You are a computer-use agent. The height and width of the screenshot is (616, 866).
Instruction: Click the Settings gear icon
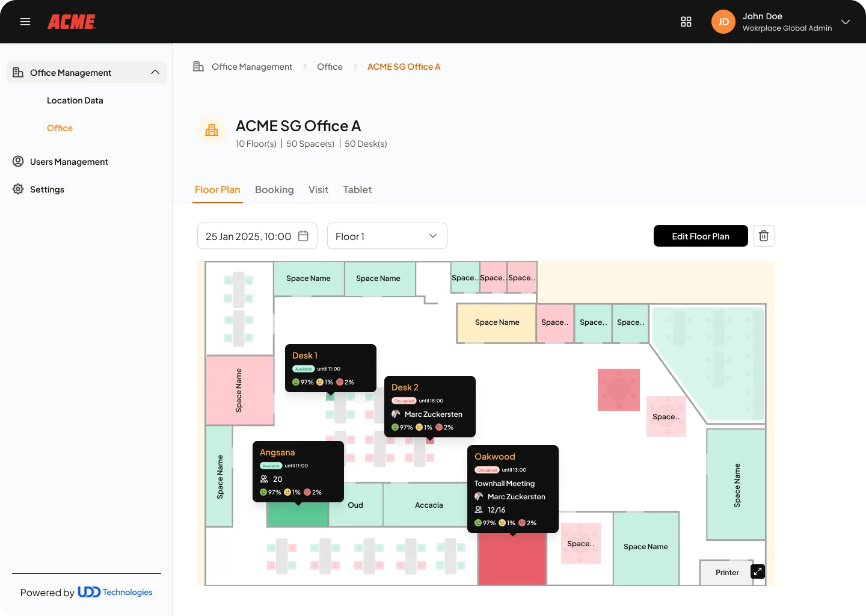click(18, 189)
